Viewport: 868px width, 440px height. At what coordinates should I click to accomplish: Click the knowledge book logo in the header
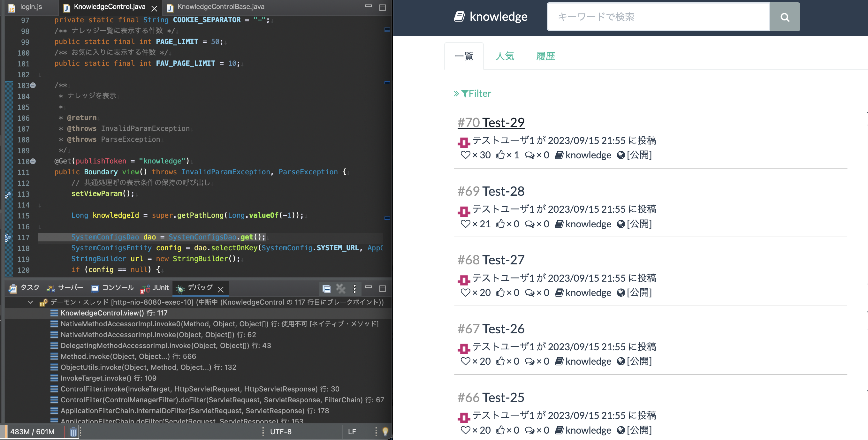460,16
